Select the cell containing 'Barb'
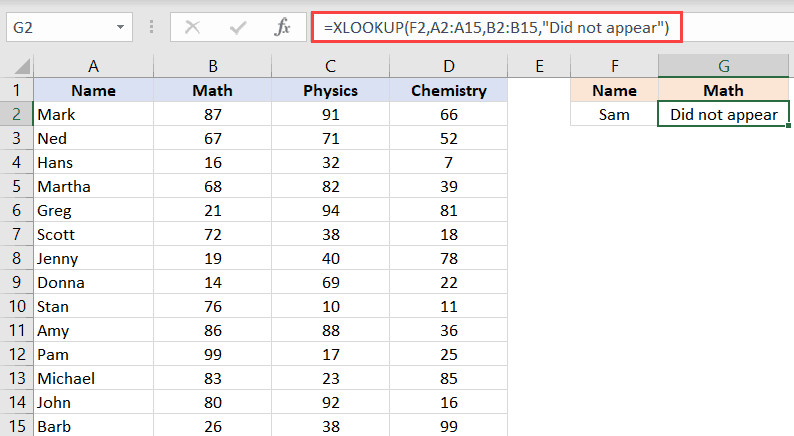Viewport: 794px width, 436px height. pyautogui.click(x=93, y=426)
